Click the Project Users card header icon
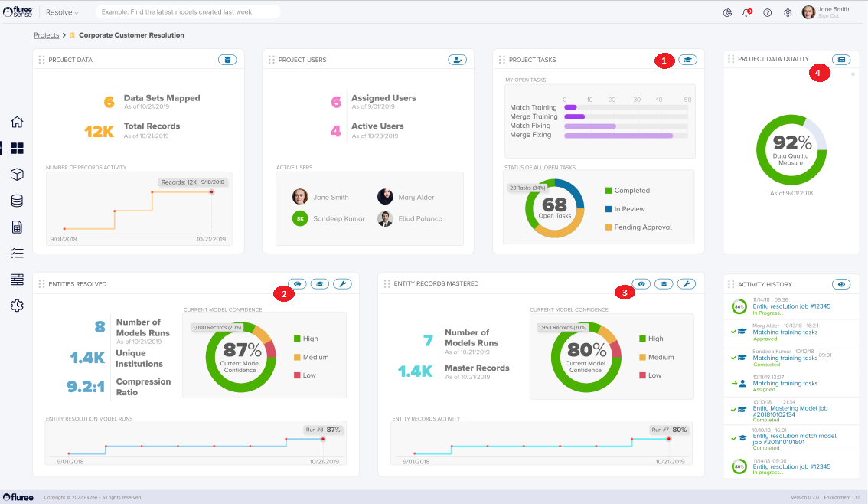The height and width of the screenshot is (504, 868). [x=457, y=60]
